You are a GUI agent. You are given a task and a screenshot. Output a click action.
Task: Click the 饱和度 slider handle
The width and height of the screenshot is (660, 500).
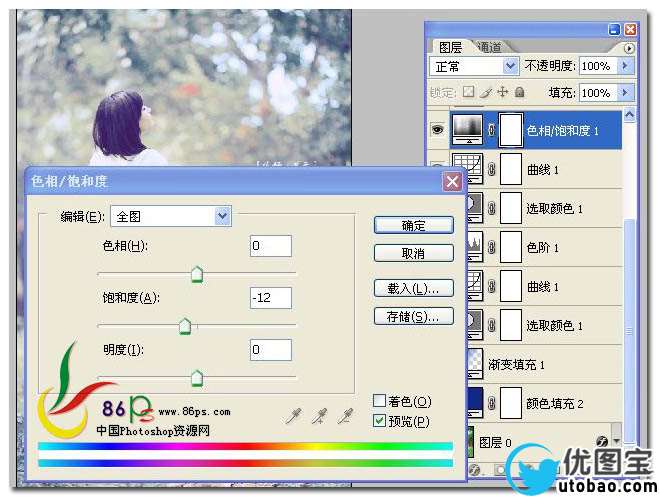[x=185, y=327]
